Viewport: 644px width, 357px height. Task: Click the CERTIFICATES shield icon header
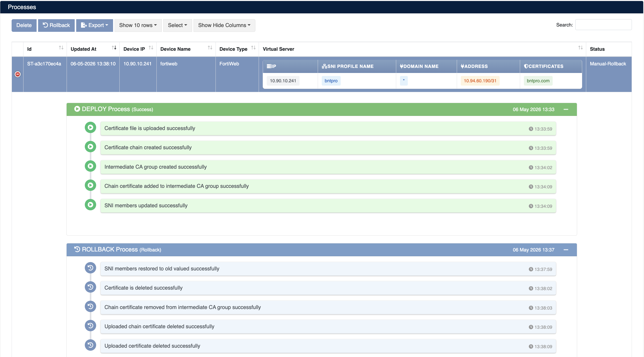(526, 66)
